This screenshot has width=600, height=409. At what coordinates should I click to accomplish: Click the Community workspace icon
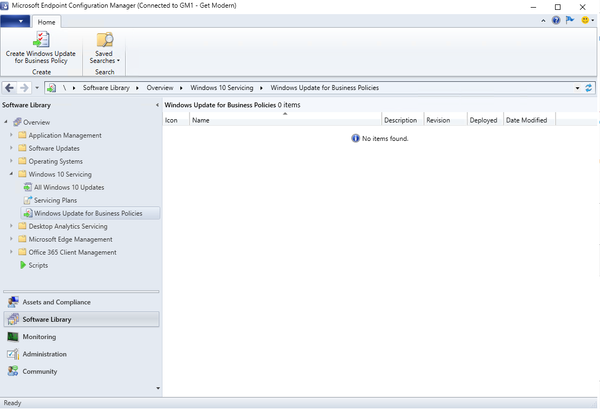click(x=13, y=371)
